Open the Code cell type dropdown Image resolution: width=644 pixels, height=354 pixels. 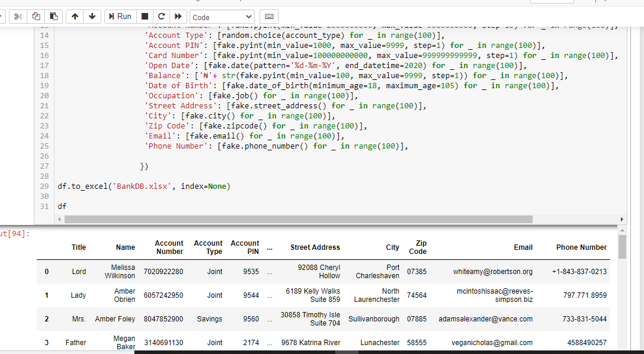(x=222, y=17)
